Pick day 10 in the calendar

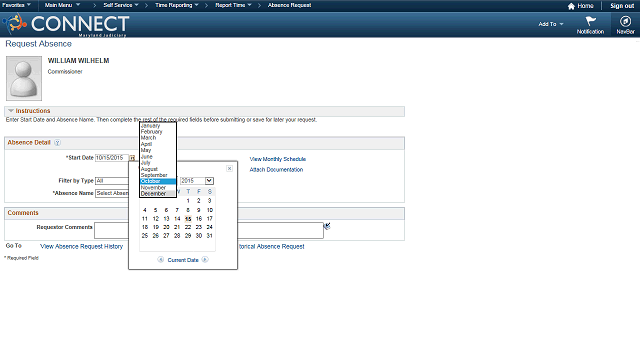[209, 210]
